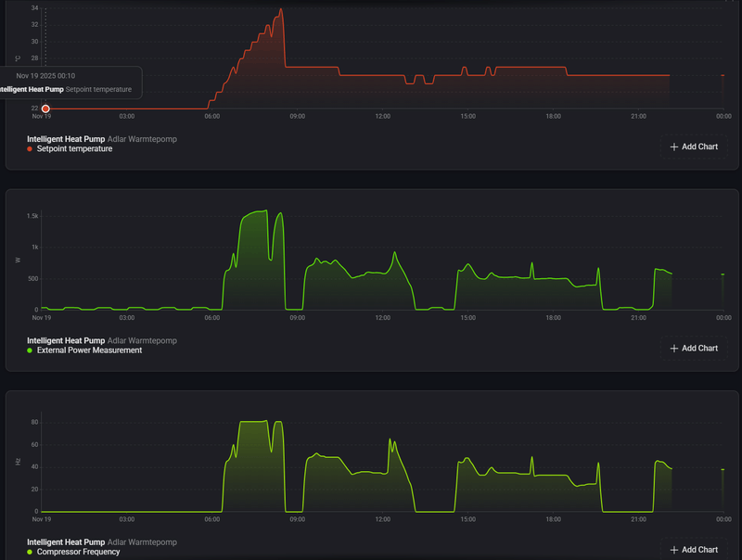The width and height of the screenshot is (742, 560).
Task: Add a chart below External Power Measurement graph
Action: pyautogui.click(x=694, y=348)
